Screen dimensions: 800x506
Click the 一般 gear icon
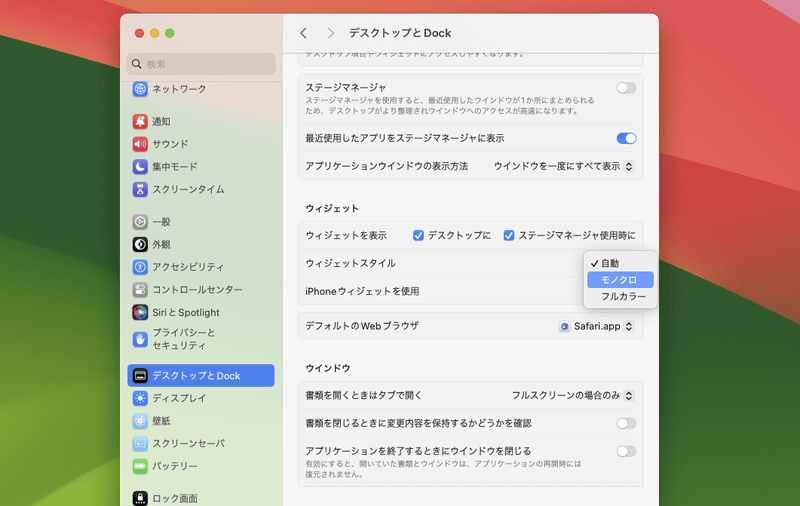point(140,222)
